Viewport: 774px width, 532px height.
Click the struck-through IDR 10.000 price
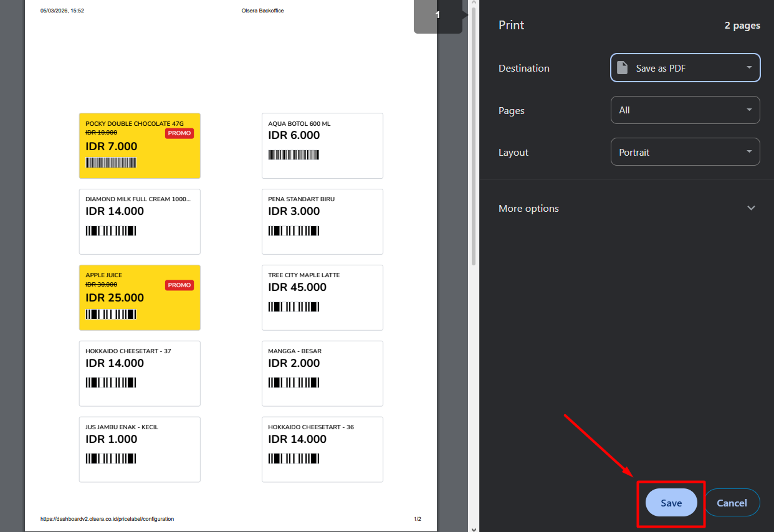pos(101,132)
